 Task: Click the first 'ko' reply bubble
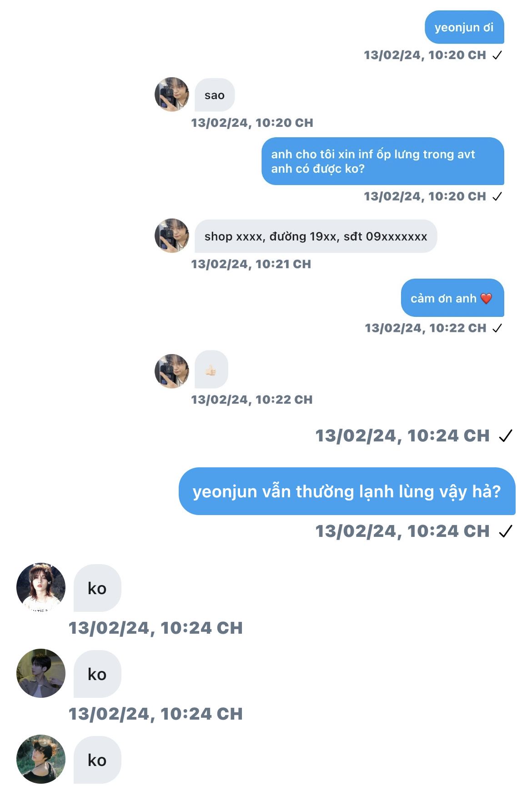tap(97, 588)
